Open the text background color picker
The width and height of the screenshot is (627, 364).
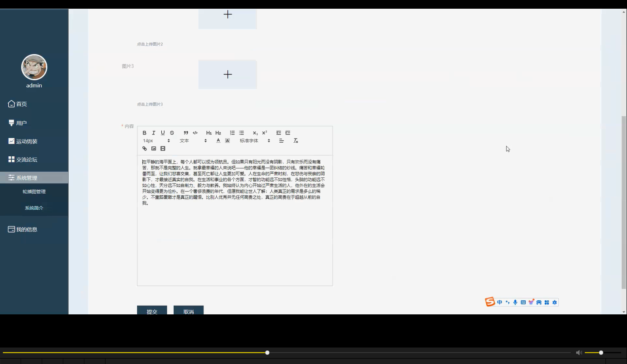(227, 141)
